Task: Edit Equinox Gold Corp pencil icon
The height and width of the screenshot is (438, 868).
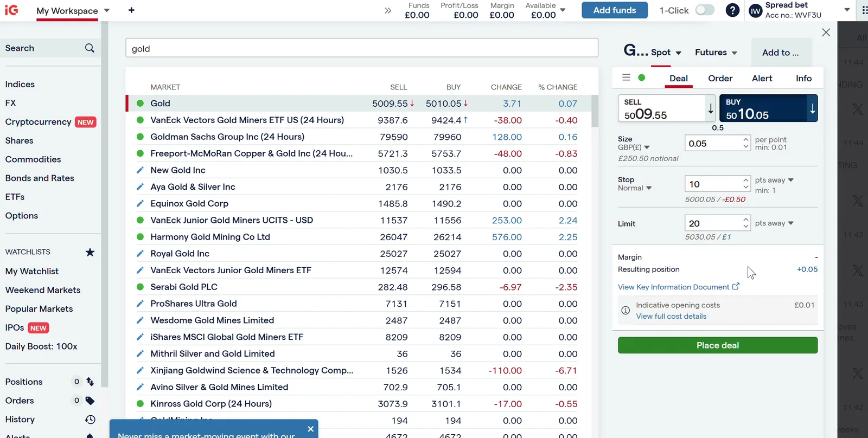Action: 140,204
